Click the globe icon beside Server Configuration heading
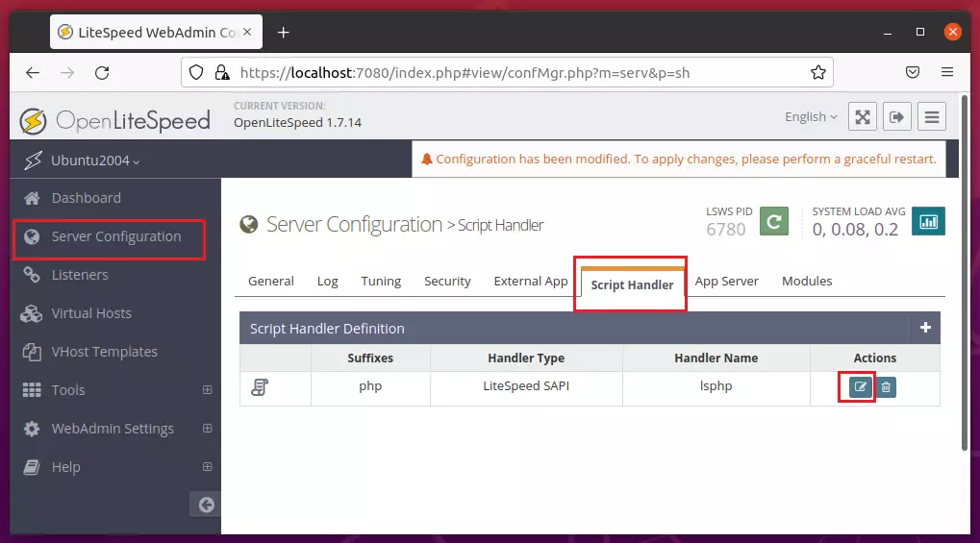The image size is (980, 543). coord(249,224)
